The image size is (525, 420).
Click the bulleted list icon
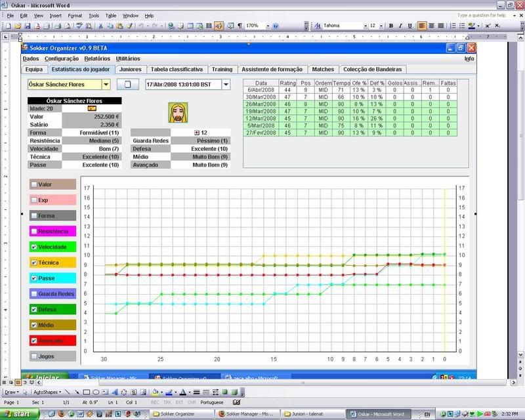coord(462,26)
